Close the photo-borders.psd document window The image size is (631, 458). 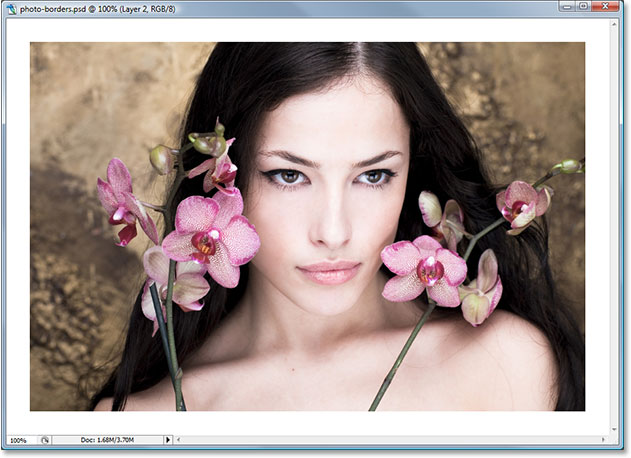pos(605,6)
